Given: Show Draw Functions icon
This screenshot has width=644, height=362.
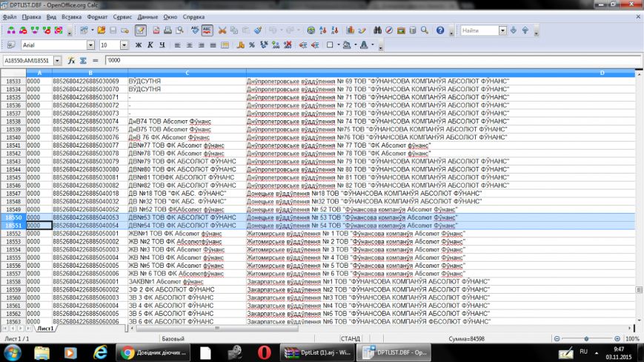Looking at the screenshot, I should click(362, 30).
